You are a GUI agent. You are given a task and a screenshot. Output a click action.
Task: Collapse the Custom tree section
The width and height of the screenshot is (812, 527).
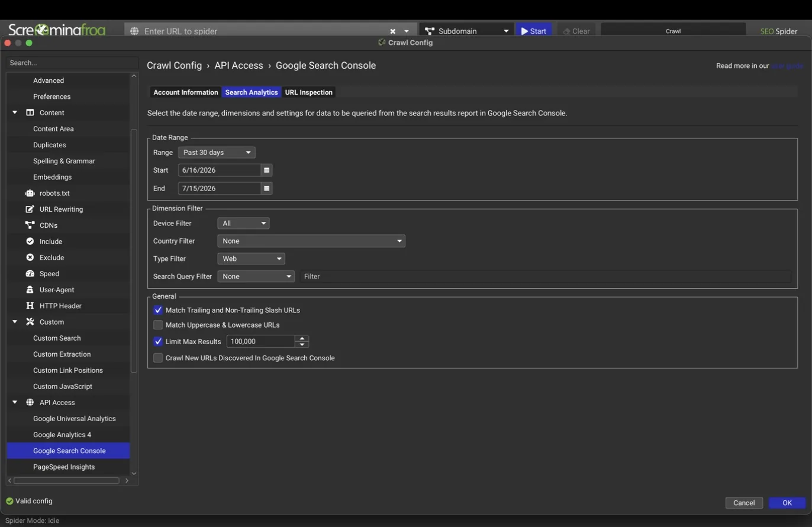point(15,322)
